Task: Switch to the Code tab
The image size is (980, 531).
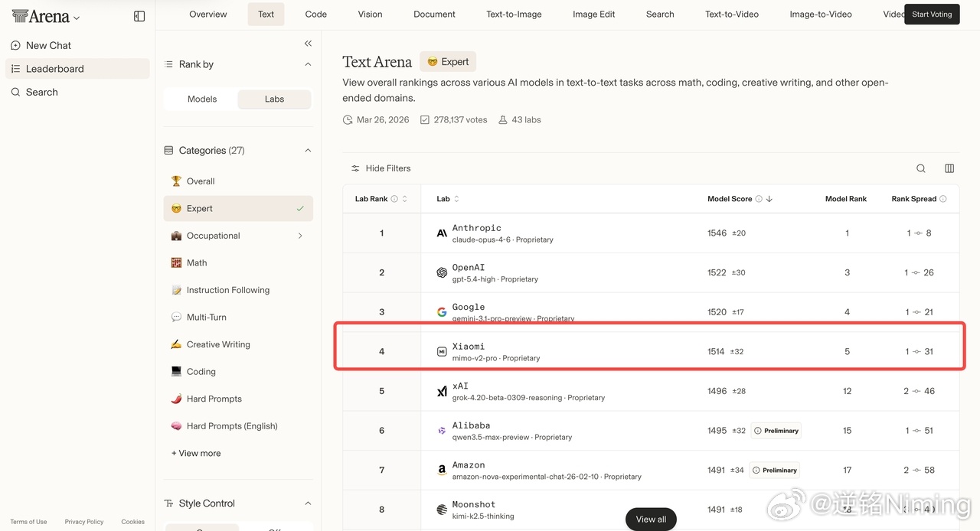Action: pyautogui.click(x=316, y=15)
